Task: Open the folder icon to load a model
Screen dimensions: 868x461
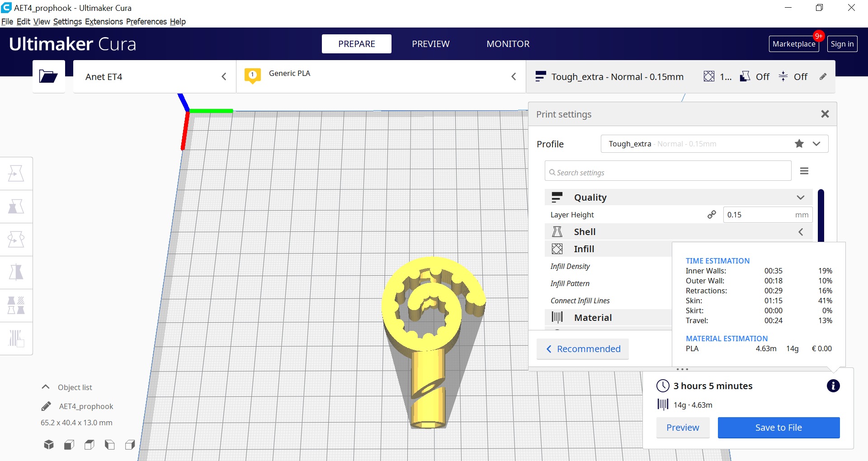Action: click(48, 76)
